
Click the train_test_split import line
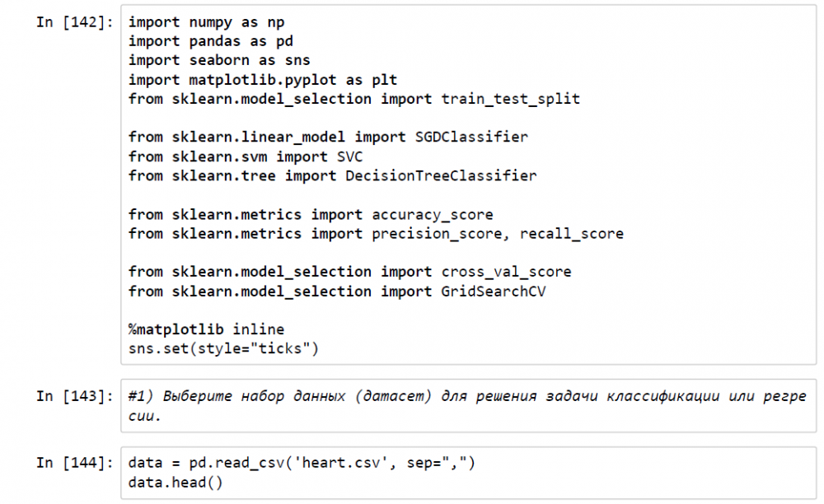(354, 99)
